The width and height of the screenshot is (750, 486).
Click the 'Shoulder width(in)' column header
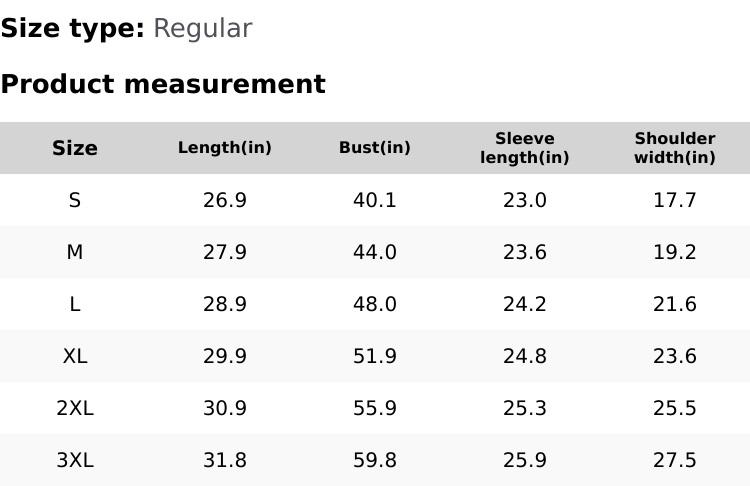(675, 148)
